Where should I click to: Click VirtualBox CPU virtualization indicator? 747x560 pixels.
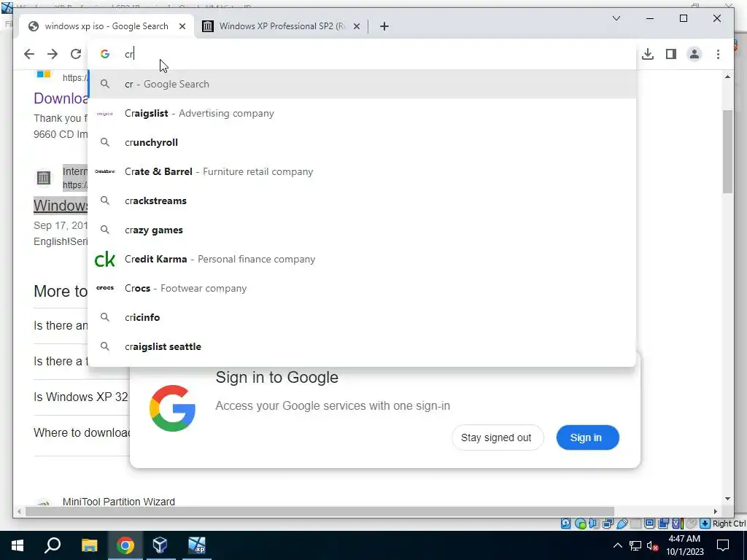(x=677, y=524)
